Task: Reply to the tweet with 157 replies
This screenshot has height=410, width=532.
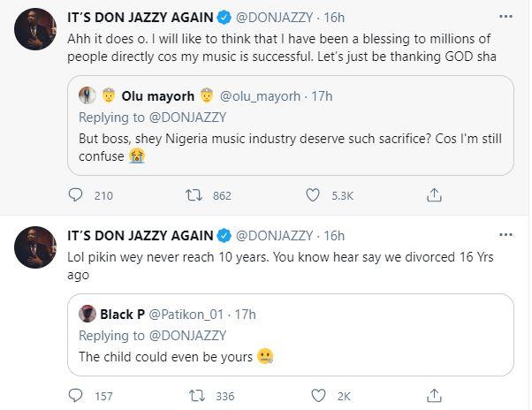Action: click(x=76, y=396)
